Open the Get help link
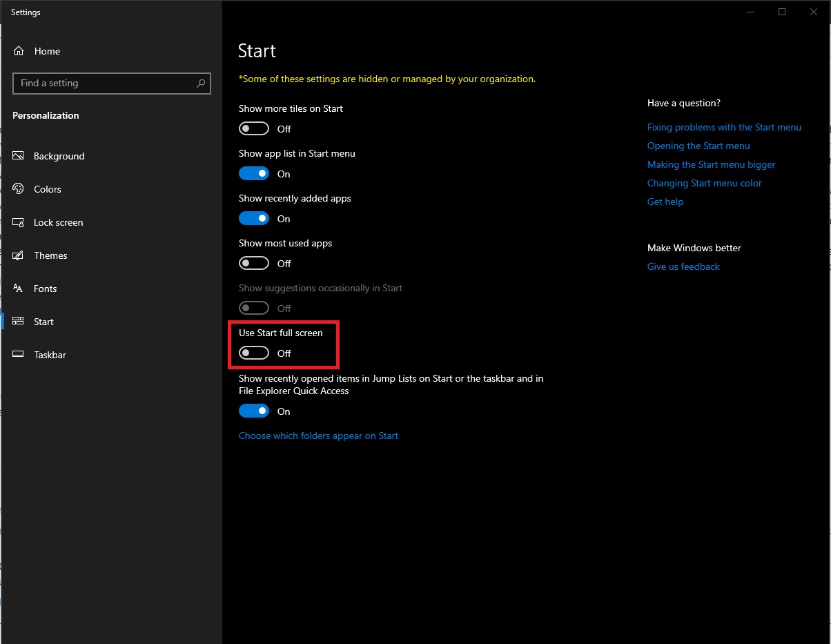The image size is (831, 644). tap(665, 202)
